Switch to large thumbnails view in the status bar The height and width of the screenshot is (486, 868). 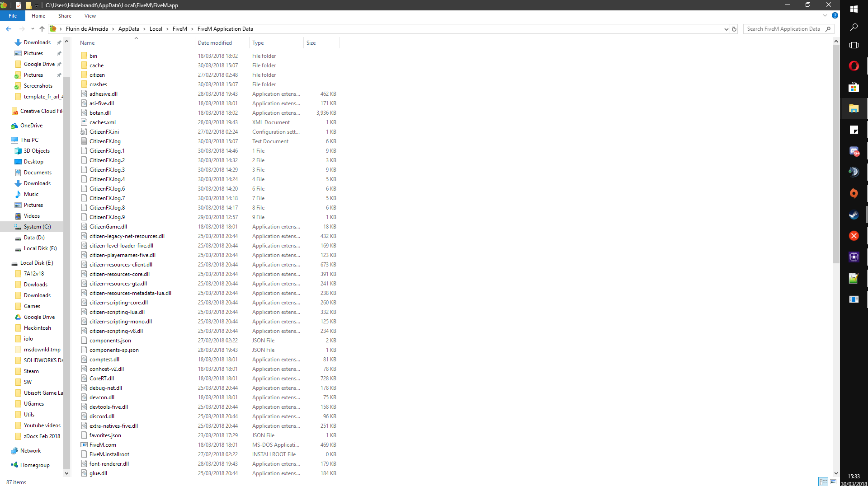tap(833, 482)
